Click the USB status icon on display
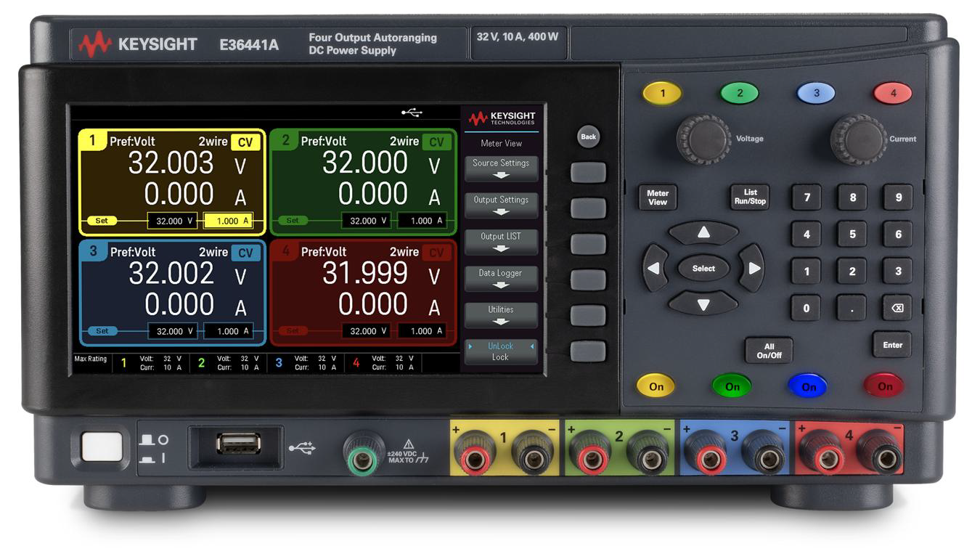This screenshot has height=554, width=980. [412, 113]
